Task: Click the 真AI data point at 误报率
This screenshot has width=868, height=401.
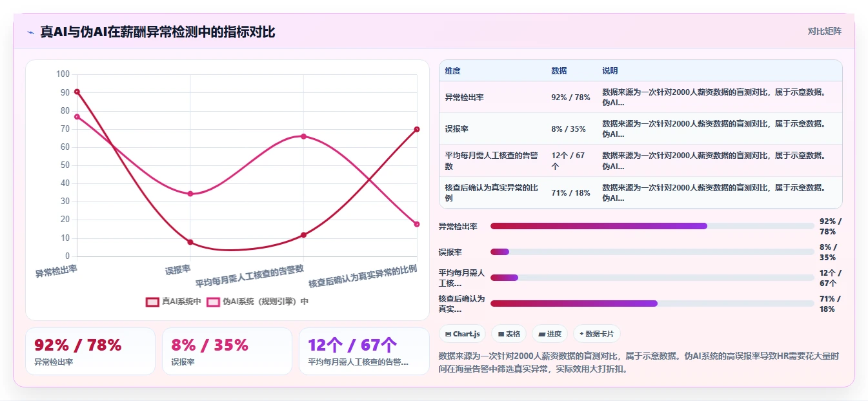Action: pyautogui.click(x=190, y=242)
